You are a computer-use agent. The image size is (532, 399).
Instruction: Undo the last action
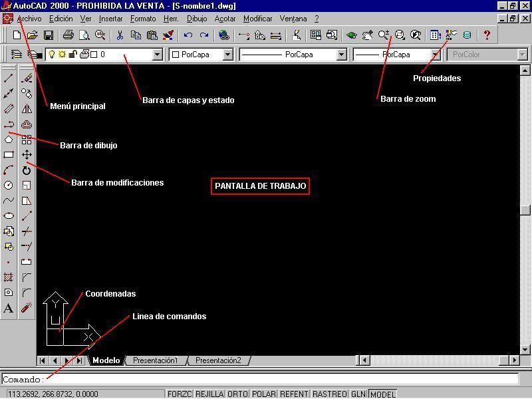(188, 35)
